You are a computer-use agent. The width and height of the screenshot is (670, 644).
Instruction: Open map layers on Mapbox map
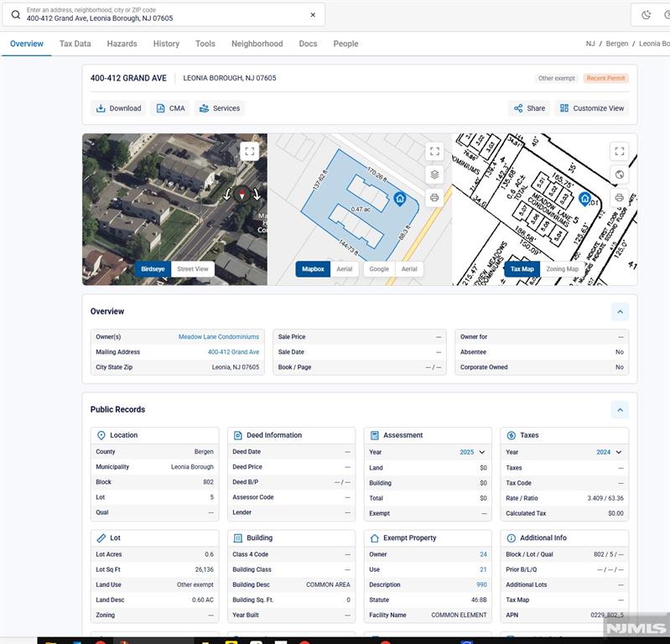coord(434,174)
